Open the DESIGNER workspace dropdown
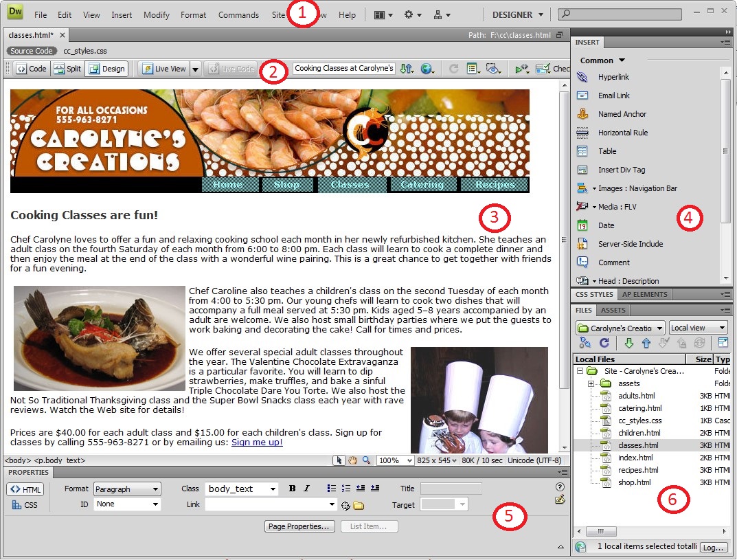 pyautogui.click(x=517, y=14)
